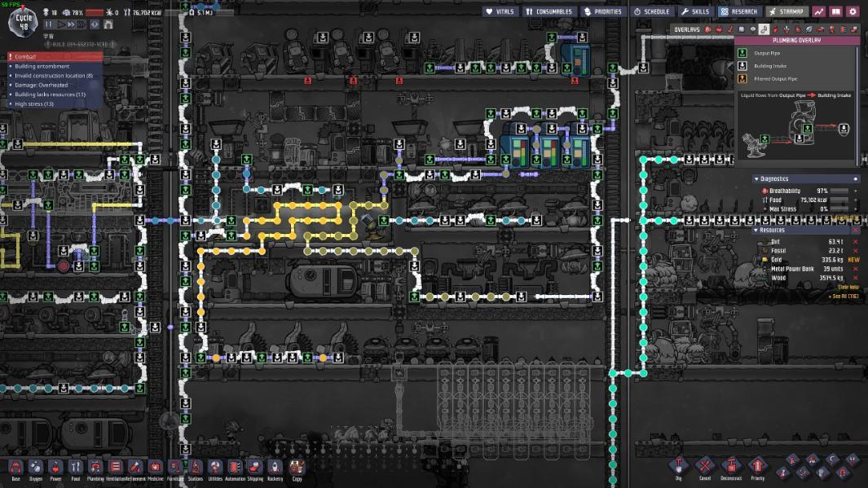
Task: Unpin Fossil from the Resources list
Action: 855,251
